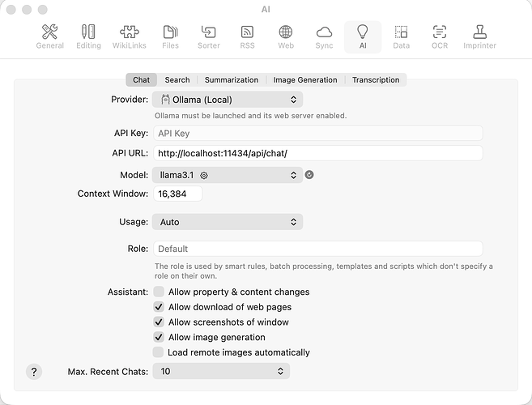Image resolution: width=532 pixels, height=405 pixels.
Task: Click the 'Provider:' label
Action: tap(130, 99)
